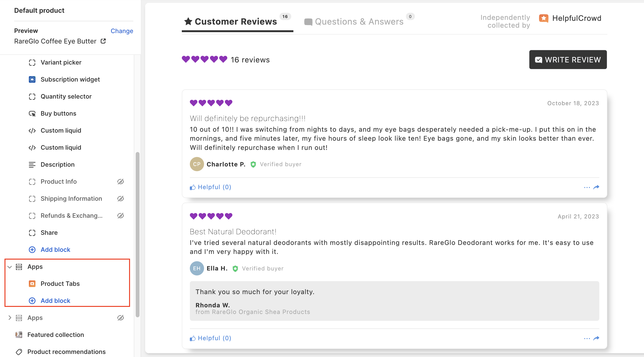Click the Change preview link
Screen dimensions: 644x357
click(122, 31)
